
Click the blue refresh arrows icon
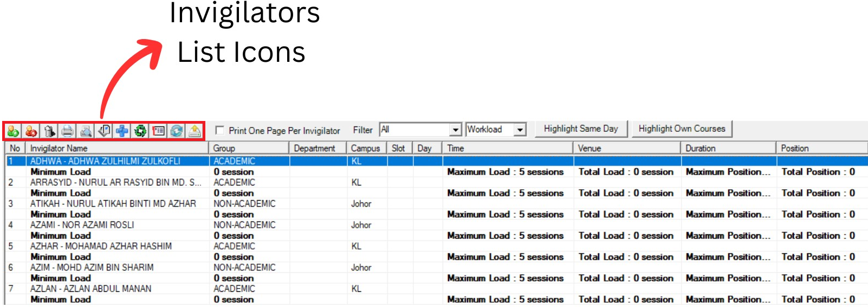(177, 131)
